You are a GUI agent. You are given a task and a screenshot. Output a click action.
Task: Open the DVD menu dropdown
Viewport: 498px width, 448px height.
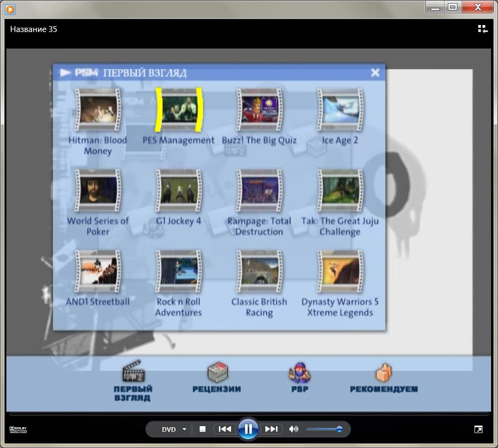tap(174, 429)
